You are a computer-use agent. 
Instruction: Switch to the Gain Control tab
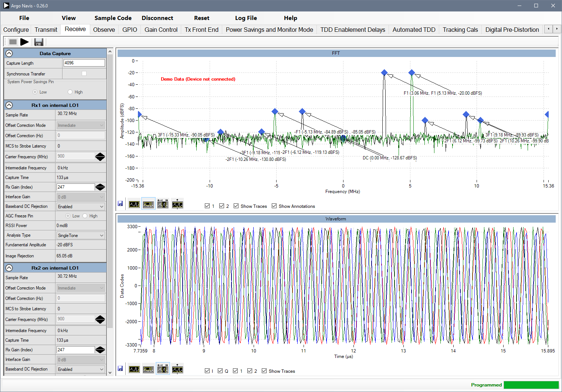pyautogui.click(x=161, y=30)
